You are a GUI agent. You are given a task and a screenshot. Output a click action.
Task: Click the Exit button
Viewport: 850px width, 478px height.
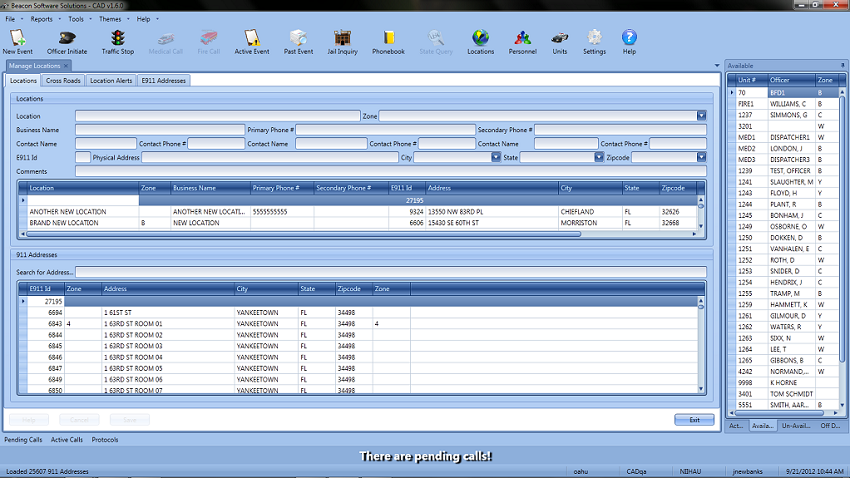694,420
